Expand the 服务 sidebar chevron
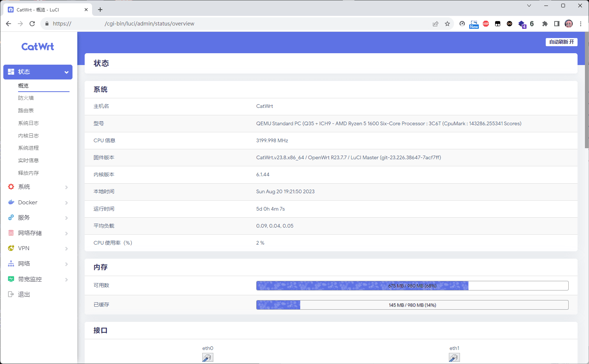 (67, 218)
